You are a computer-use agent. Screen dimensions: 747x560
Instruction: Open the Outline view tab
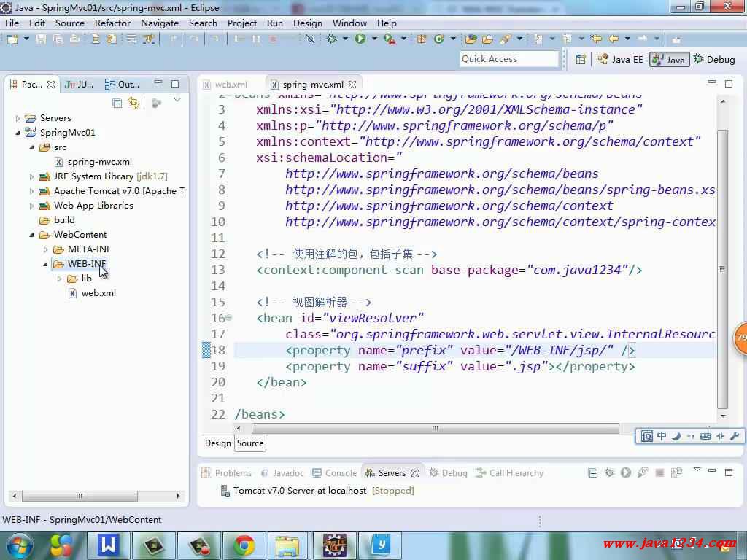tap(122, 85)
